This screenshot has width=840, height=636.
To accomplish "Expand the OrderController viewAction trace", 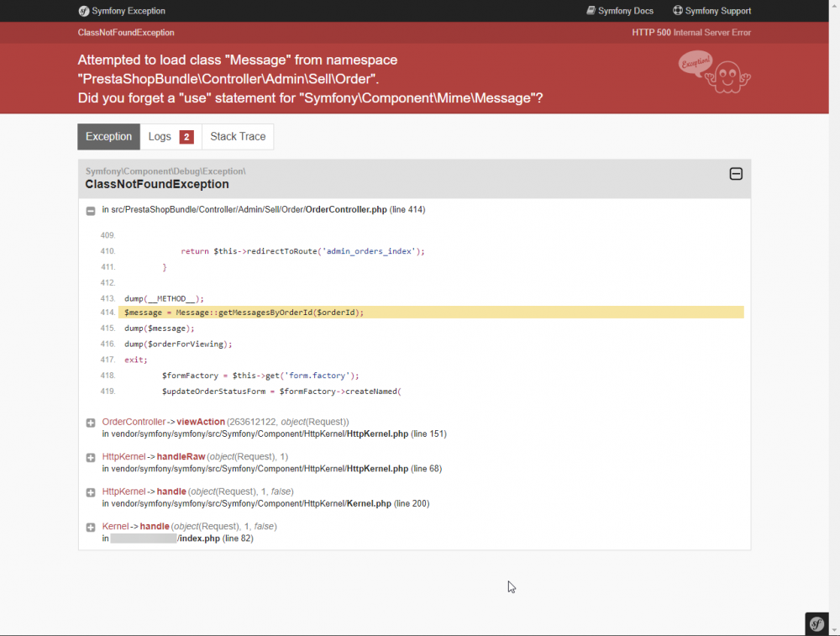I will (x=91, y=423).
